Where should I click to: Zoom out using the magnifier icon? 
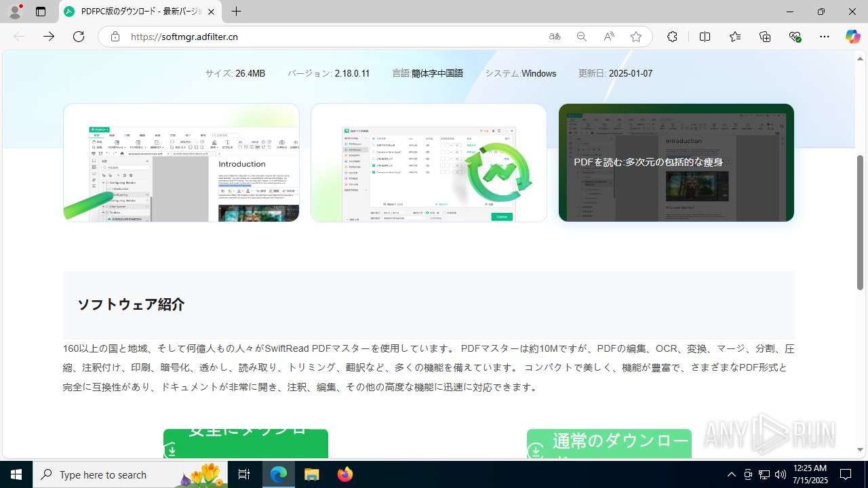tap(582, 37)
